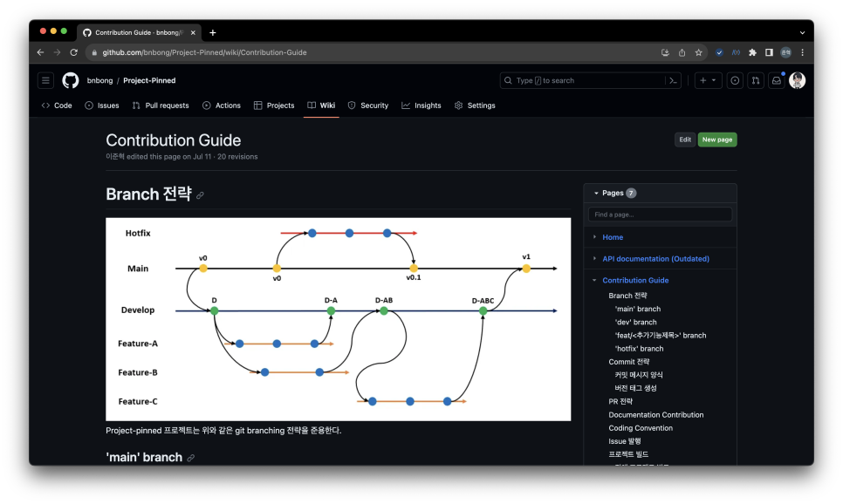The image size is (843, 504).
Task: Select the Wiki tab
Action: pos(321,106)
